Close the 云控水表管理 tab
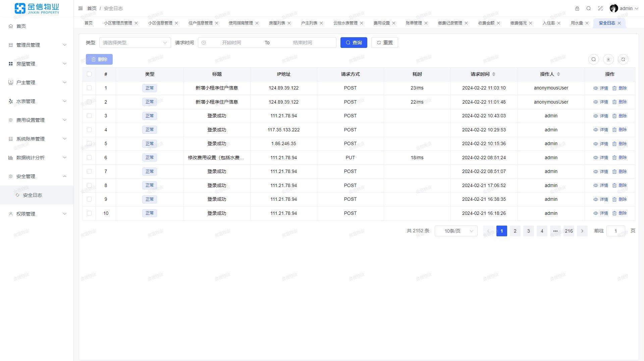644x361 pixels. pos(362,23)
